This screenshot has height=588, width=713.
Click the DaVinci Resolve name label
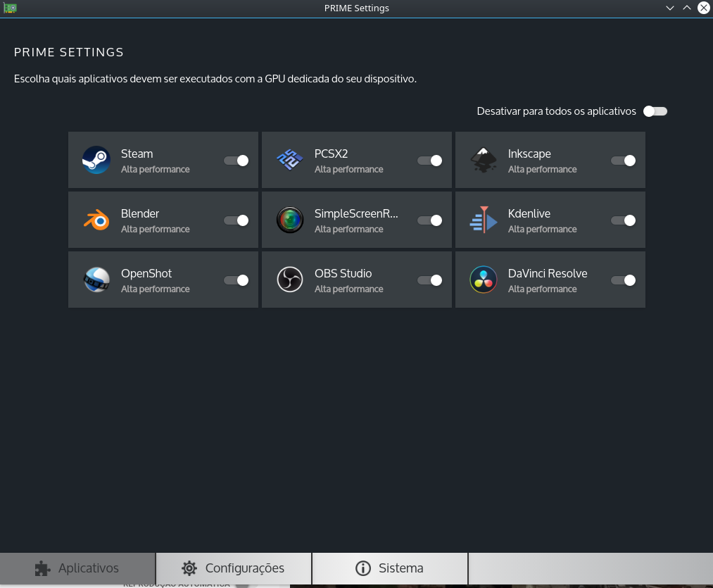[548, 273]
